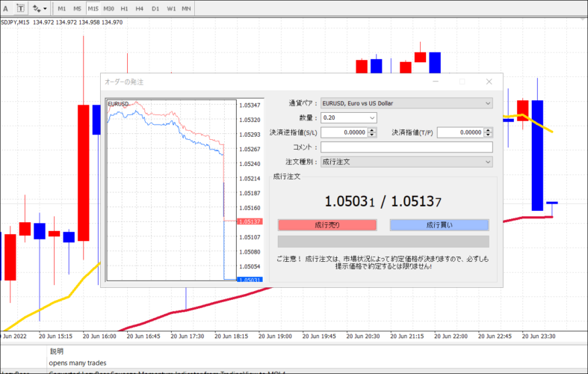The width and height of the screenshot is (588, 374).
Task: Click the chart's M15 134.972 price header text
Action: [x=62, y=22]
